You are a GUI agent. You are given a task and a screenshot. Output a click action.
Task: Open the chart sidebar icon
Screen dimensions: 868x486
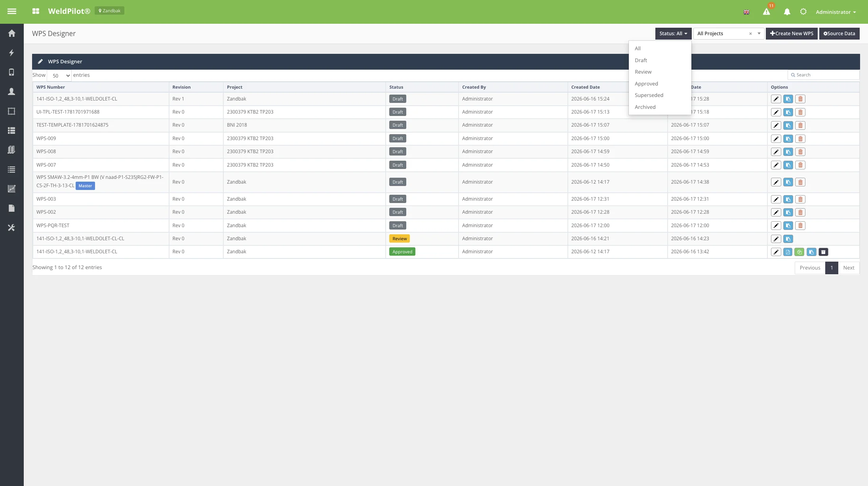point(11,189)
